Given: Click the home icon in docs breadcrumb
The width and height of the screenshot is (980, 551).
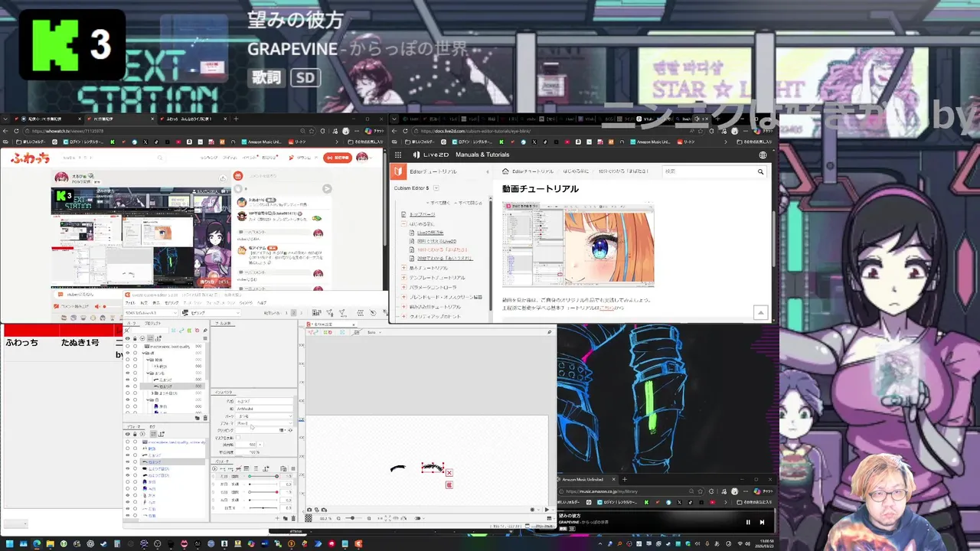Looking at the screenshot, I should [x=505, y=171].
